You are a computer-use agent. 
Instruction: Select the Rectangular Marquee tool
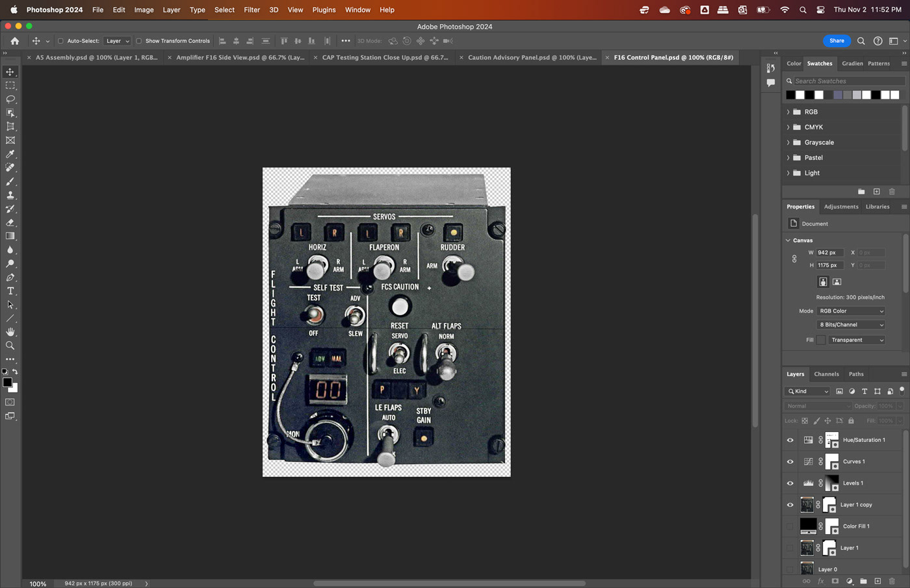point(10,86)
